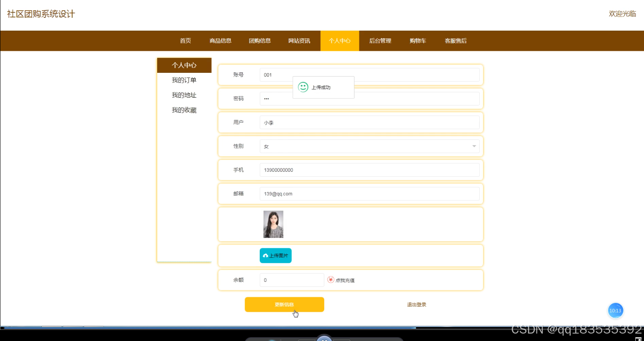Click the 手机 field with 13900000000

pos(369,170)
